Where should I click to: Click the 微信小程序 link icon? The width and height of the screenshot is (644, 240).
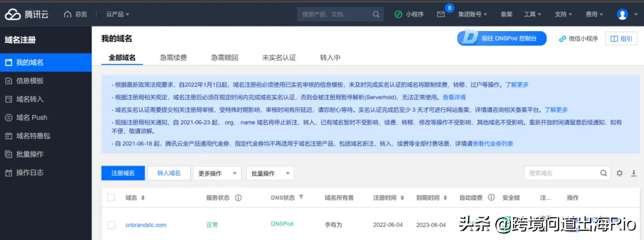(x=563, y=39)
